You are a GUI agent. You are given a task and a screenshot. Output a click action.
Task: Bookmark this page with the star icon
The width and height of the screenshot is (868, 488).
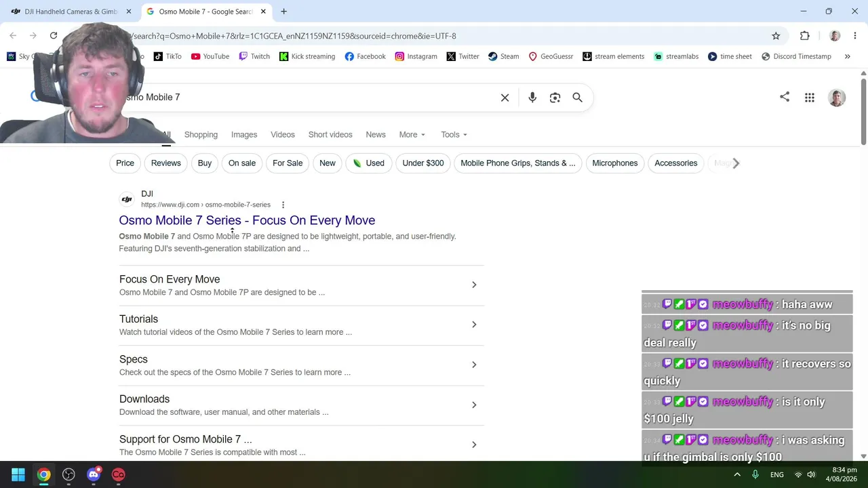pos(776,36)
